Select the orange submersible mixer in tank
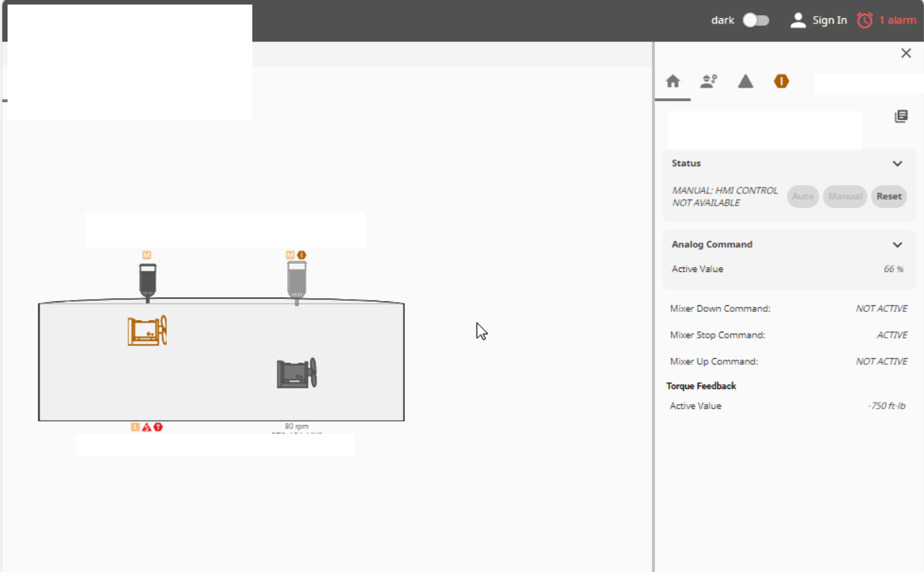 point(147,331)
